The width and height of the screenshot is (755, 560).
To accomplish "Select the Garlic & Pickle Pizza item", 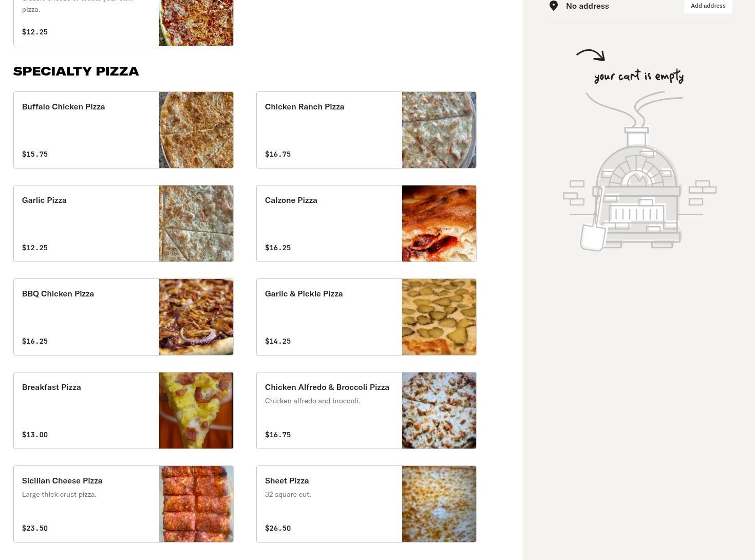I will [366, 317].
